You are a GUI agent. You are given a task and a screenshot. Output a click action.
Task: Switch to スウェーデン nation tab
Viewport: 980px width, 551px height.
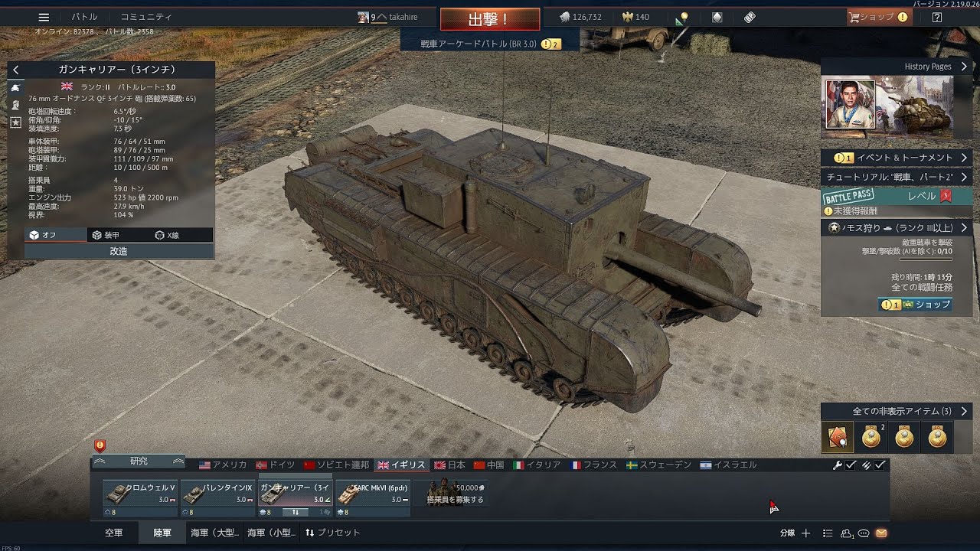660,465
